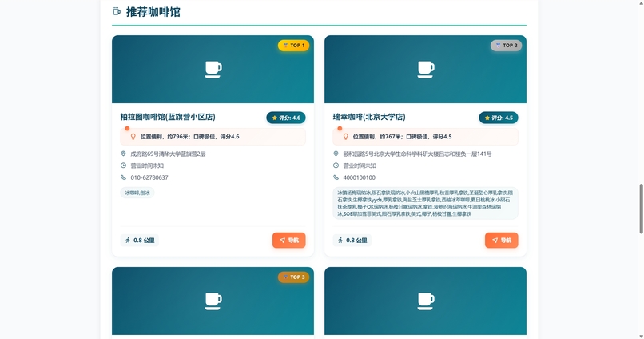The image size is (644, 339).
Task: Click the address 颐和园路5号北京大学生命科学科研大楼
Action: [417, 154]
